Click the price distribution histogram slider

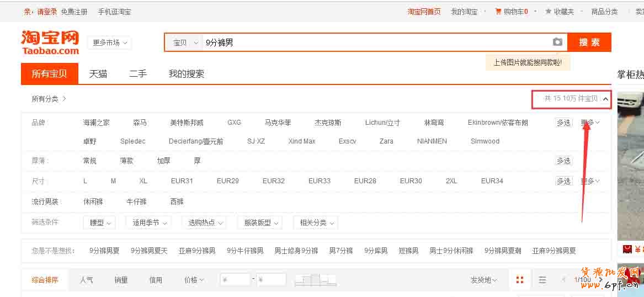pyautogui.click(x=315, y=280)
